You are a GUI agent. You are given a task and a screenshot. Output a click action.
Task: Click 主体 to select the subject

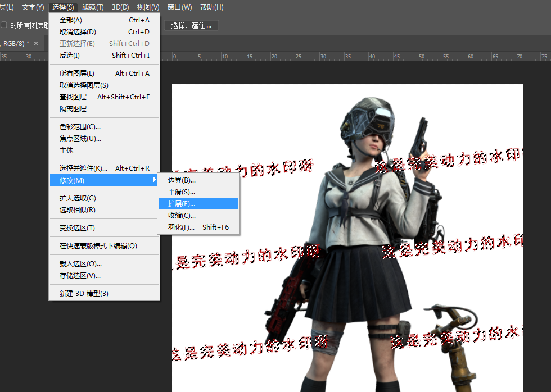click(x=66, y=151)
